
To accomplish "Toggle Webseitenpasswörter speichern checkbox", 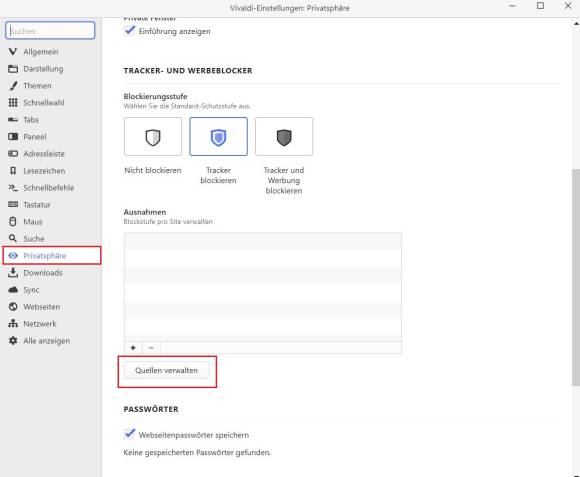I will (x=129, y=434).
